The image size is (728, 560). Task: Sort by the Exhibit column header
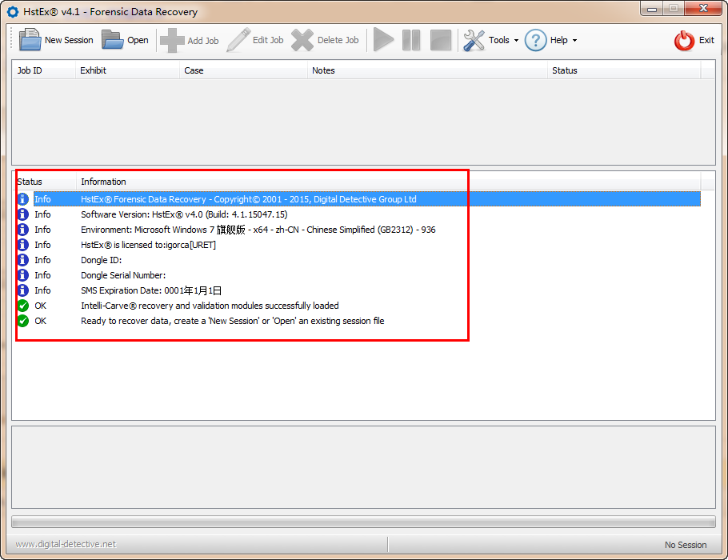tap(128, 70)
